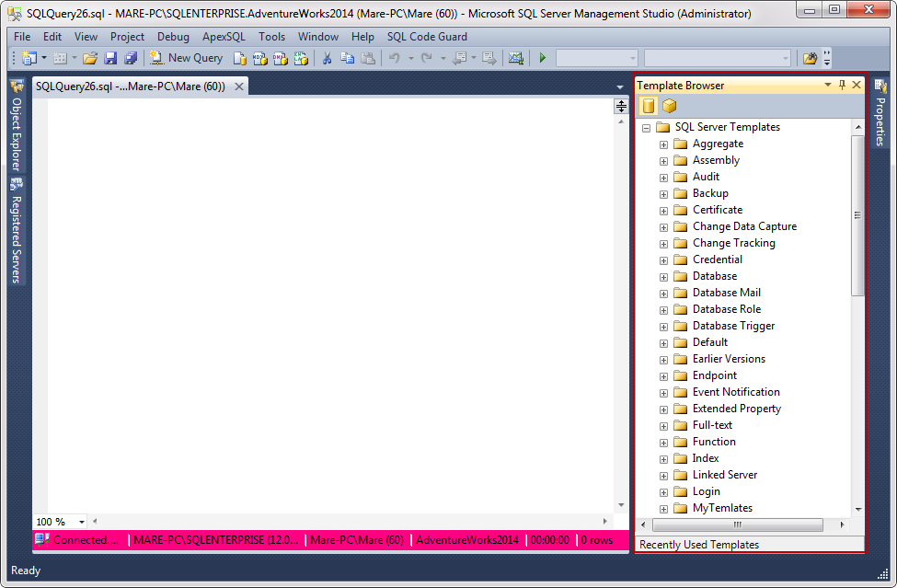
Task: Open toolbar options overflow button
Action: coord(827,58)
